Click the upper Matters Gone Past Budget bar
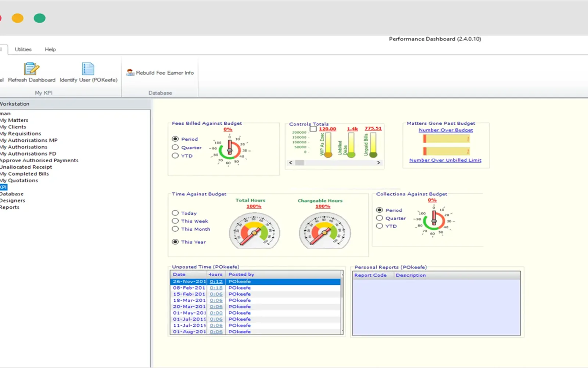 (446, 139)
